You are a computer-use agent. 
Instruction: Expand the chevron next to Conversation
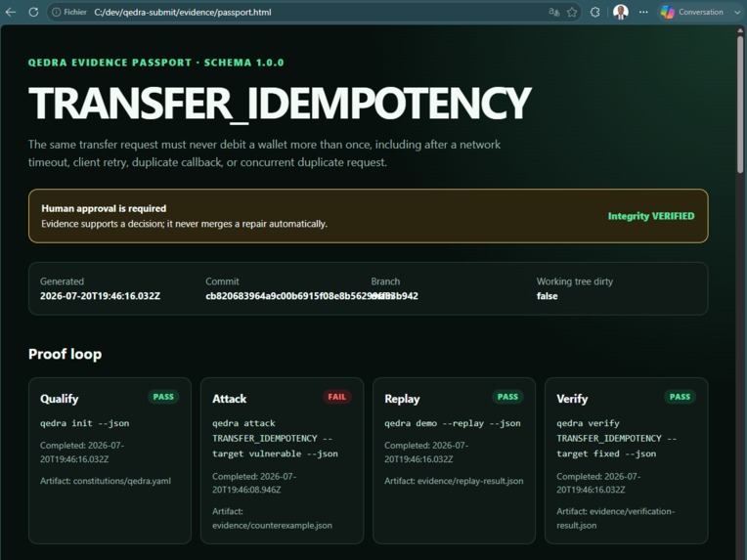pyautogui.click(x=736, y=12)
